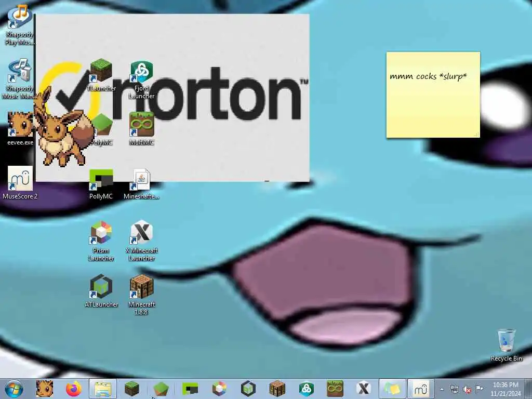Viewport: 532px width, 399px height.
Task: Open PollyMC desktop shortcut
Action: click(101, 184)
